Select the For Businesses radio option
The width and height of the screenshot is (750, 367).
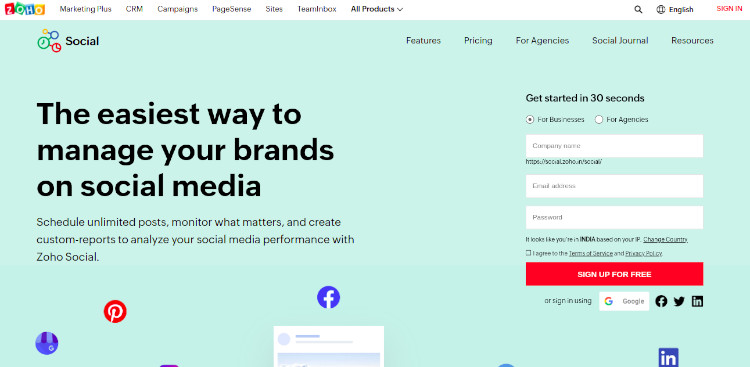point(529,120)
